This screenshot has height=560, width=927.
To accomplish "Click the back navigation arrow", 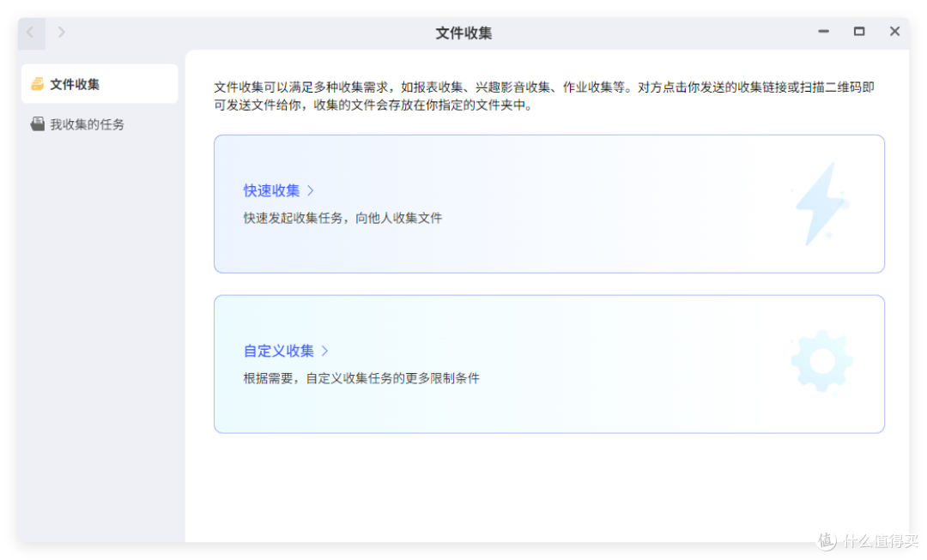I will coord(31,33).
